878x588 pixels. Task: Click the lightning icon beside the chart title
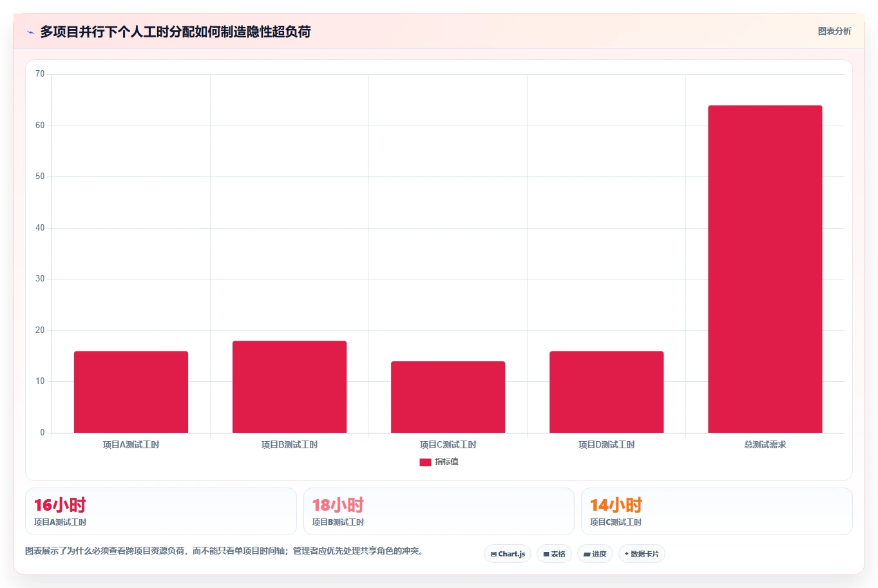point(30,32)
